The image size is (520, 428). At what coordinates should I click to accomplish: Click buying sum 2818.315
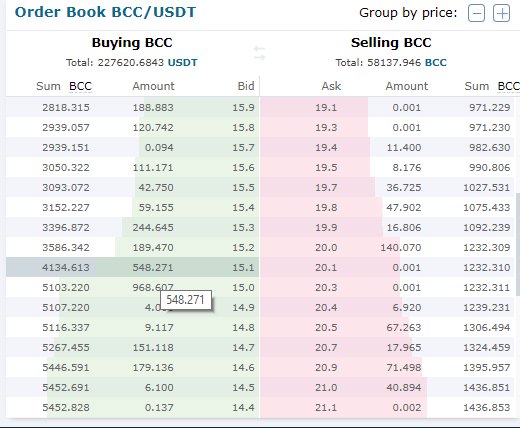pos(66,107)
